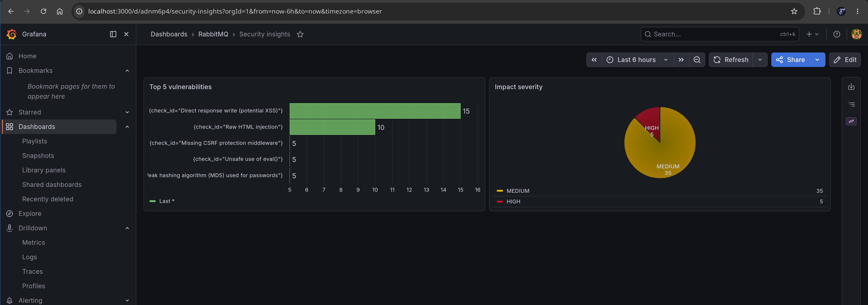Collapse the Dashboards section chevron
The image size is (868, 305).
pyautogui.click(x=127, y=126)
